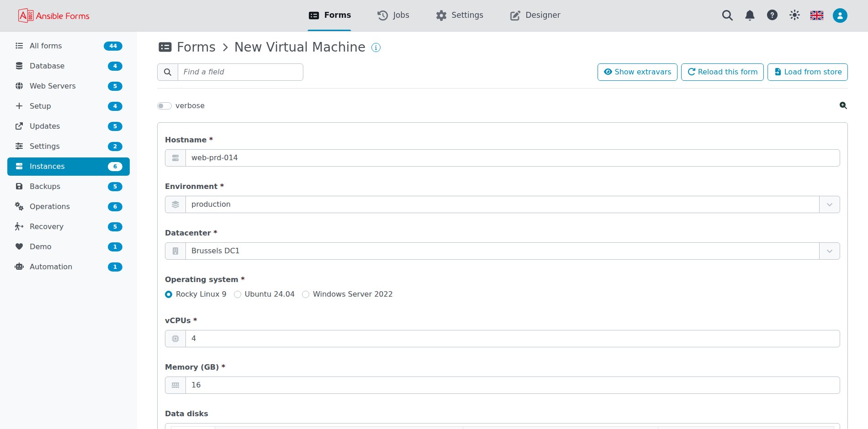Open the Database sidebar category

tap(69, 66)
